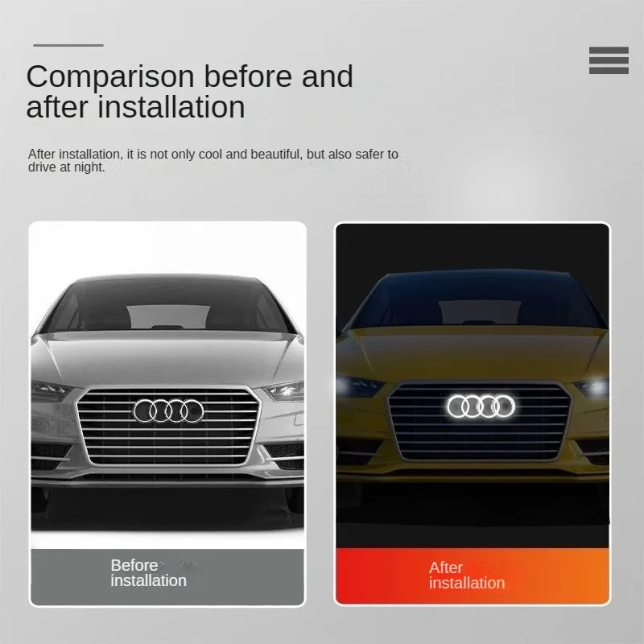Screen dimensions: 644x644
Task: Click the yellow car's lit right headlight
Action: tap(592, 388)
